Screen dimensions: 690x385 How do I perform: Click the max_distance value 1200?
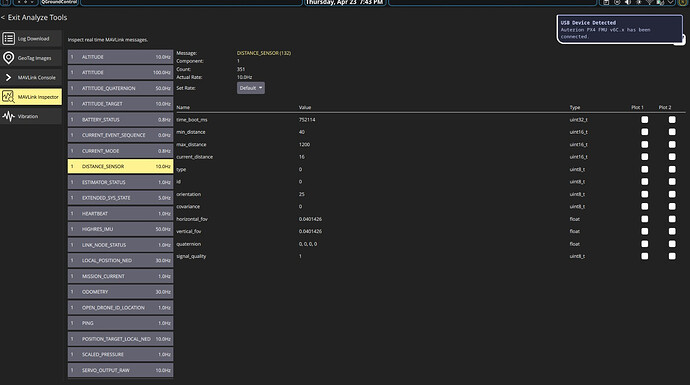coord(304,144)
